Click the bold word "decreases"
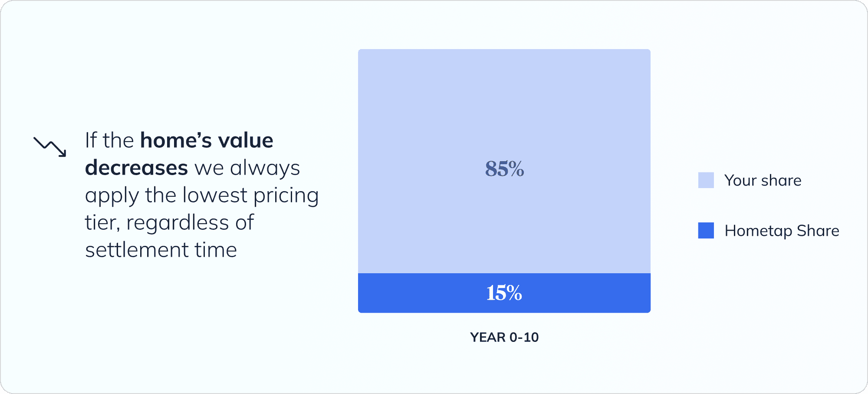 (136, 168)
